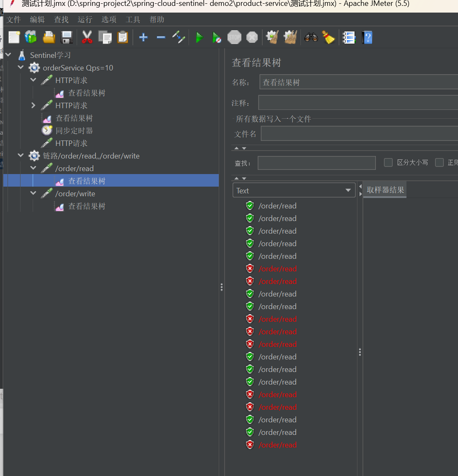The image size is (458, 476).
Task: Collapse all nodes with minus icon
Action: tap(161, 38)
